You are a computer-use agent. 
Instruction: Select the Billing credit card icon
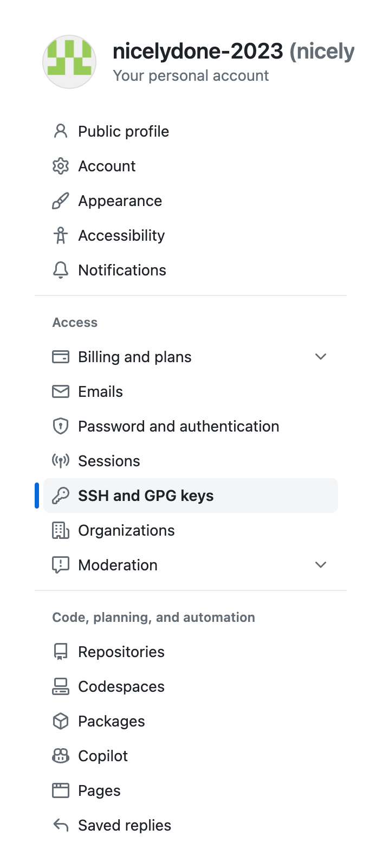point(61,357)
